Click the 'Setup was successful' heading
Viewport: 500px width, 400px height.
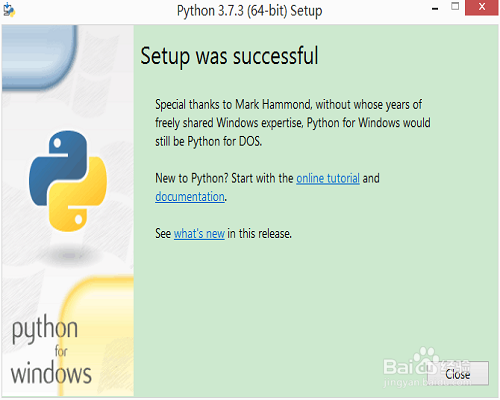coord(229,56)
